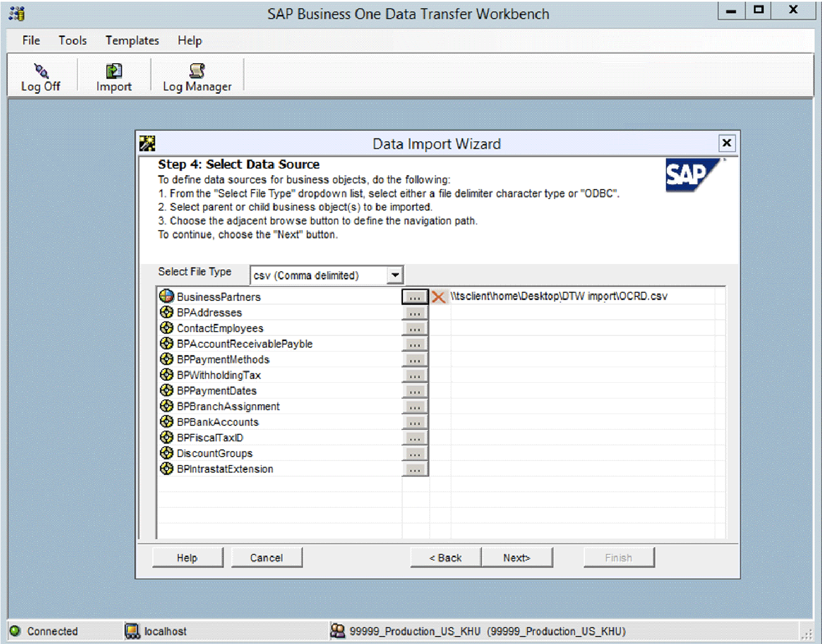Click the Import toolbar icon
The height and width of the screenshot is (644, 822).
[114, 76]
